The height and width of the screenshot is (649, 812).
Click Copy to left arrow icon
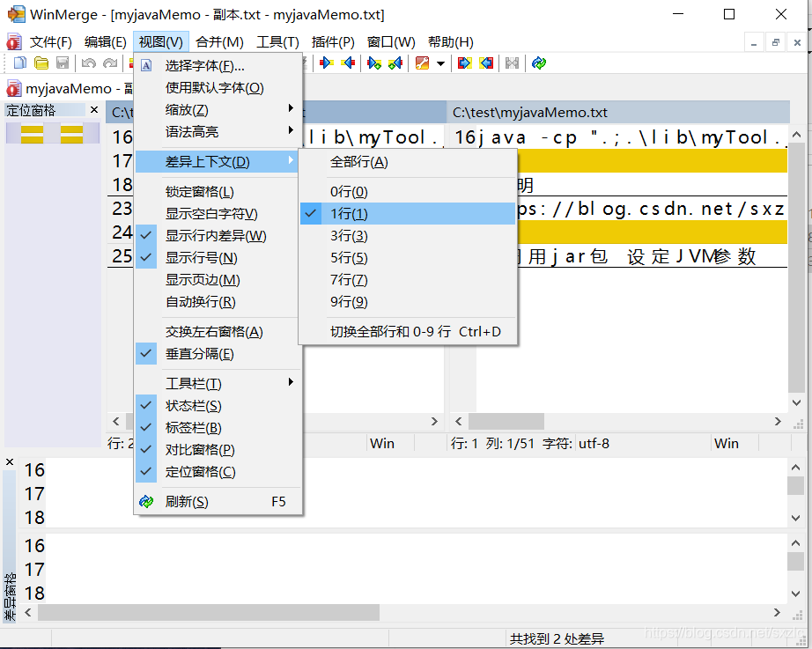click(x=348, y=63)
